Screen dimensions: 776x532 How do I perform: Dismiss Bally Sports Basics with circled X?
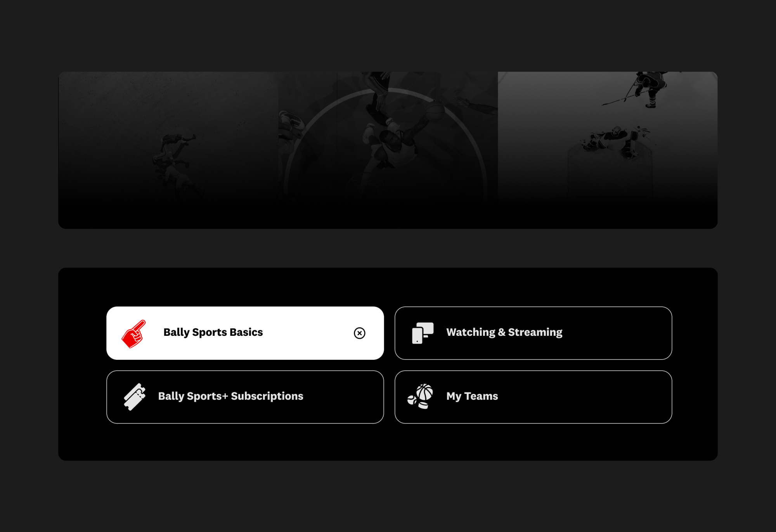click(359, 333)
